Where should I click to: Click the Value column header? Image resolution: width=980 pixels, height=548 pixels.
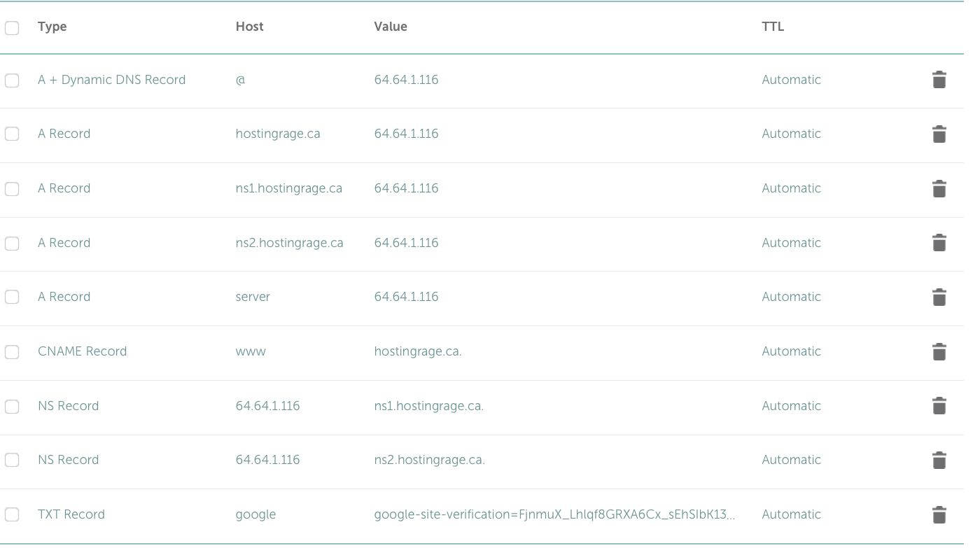pos(391,27)
